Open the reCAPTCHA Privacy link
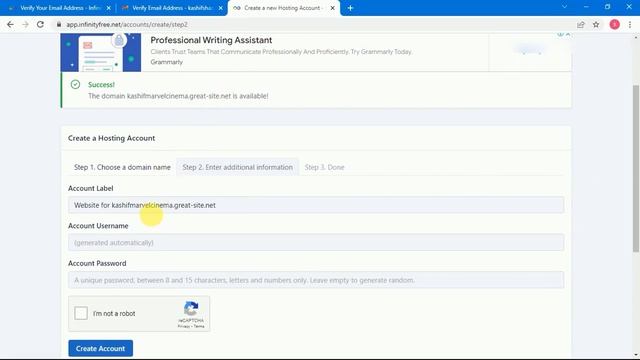 point(183,326)
